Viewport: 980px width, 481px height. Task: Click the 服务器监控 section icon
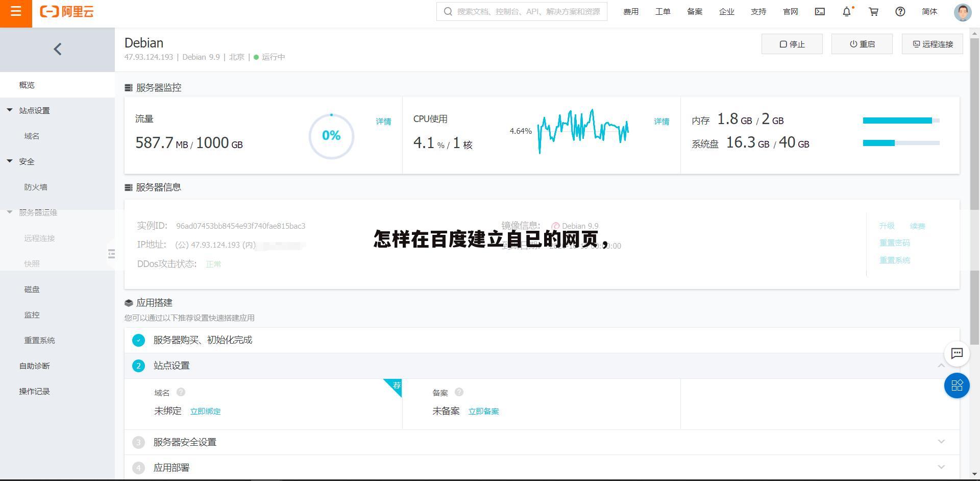128,87
